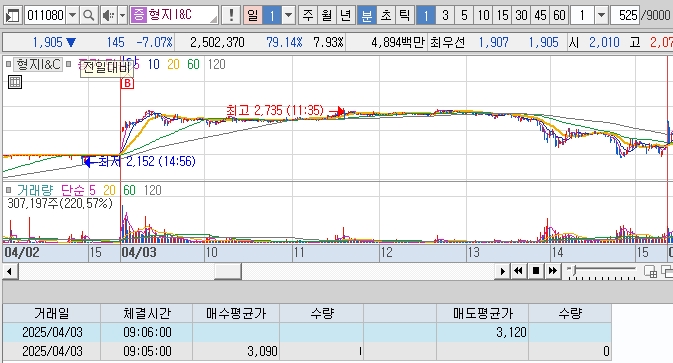Image resolution: width=673 pixels, height=363 pixels.
Task: Click chart scroll right arrow button
Action: coord(502,271)
